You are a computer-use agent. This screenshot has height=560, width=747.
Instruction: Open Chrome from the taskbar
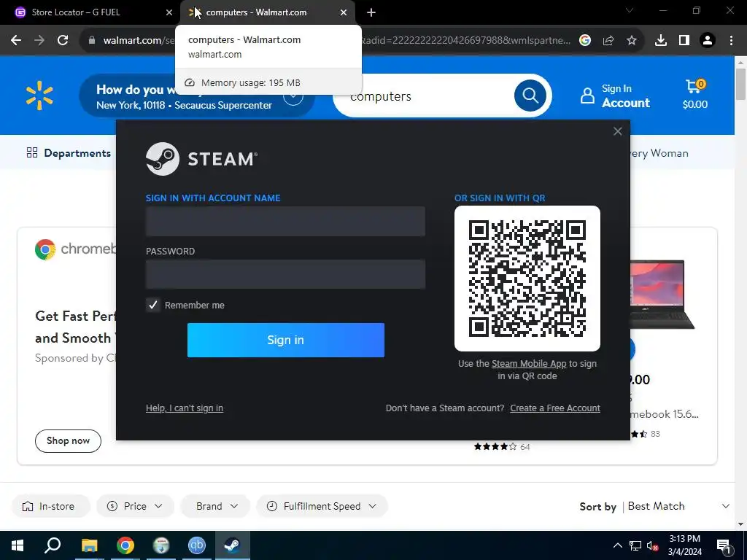125,545
